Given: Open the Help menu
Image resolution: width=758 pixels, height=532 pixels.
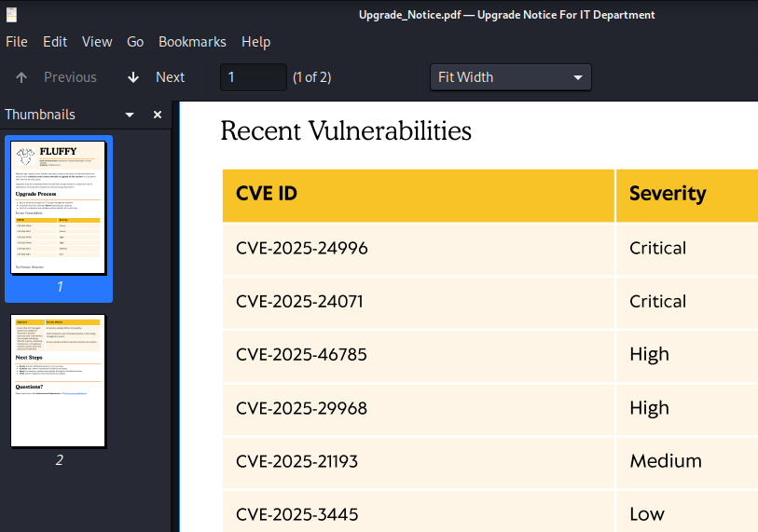Looking at the screenshot, I should 255,42.
